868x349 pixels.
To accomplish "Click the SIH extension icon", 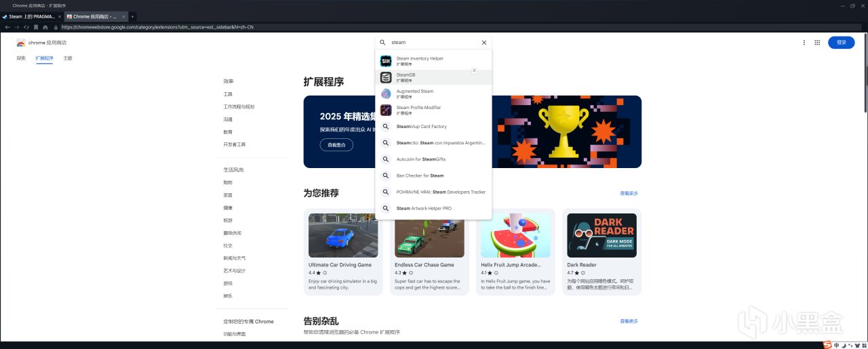I will pos(386,61).
